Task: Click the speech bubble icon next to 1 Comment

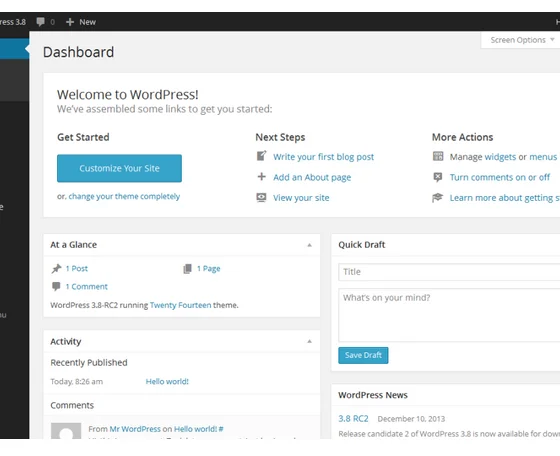Action: [56, 286]
